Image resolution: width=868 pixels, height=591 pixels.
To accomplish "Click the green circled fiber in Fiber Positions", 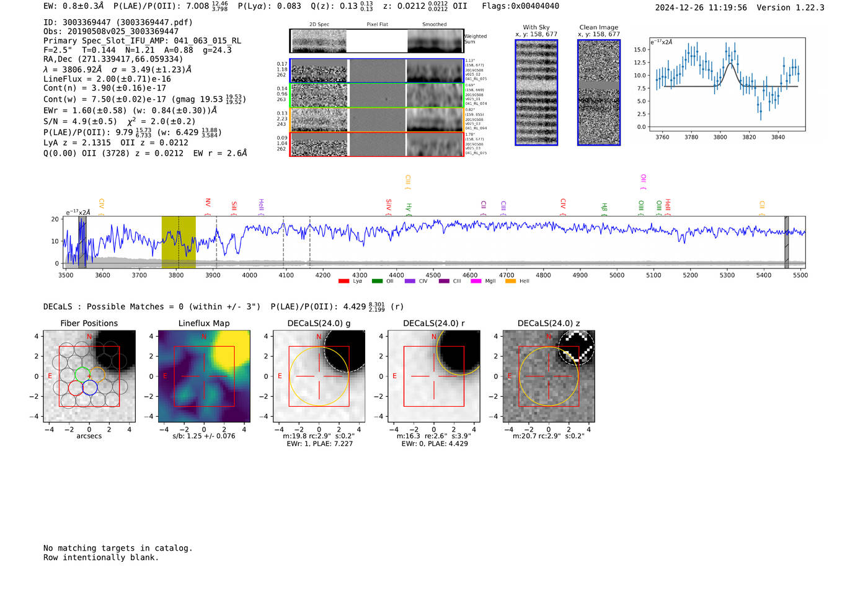I will [82, 374].
